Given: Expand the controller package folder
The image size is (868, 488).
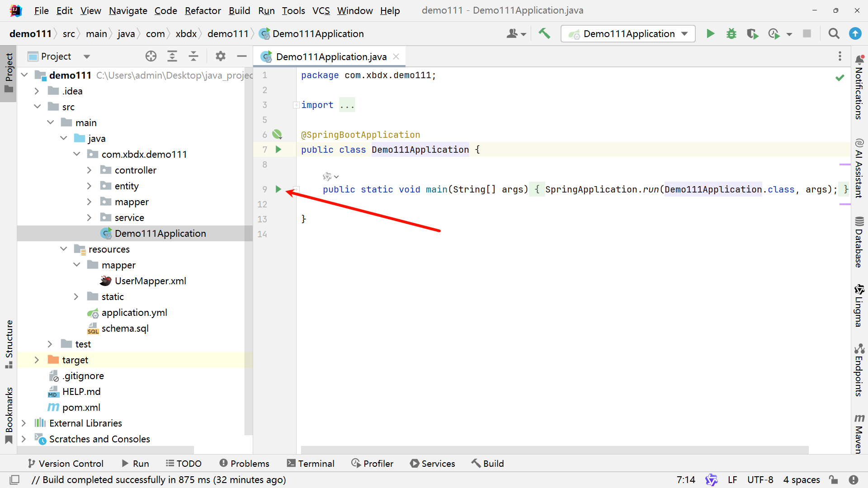Looking at the screenshot, I should point(89,170).
